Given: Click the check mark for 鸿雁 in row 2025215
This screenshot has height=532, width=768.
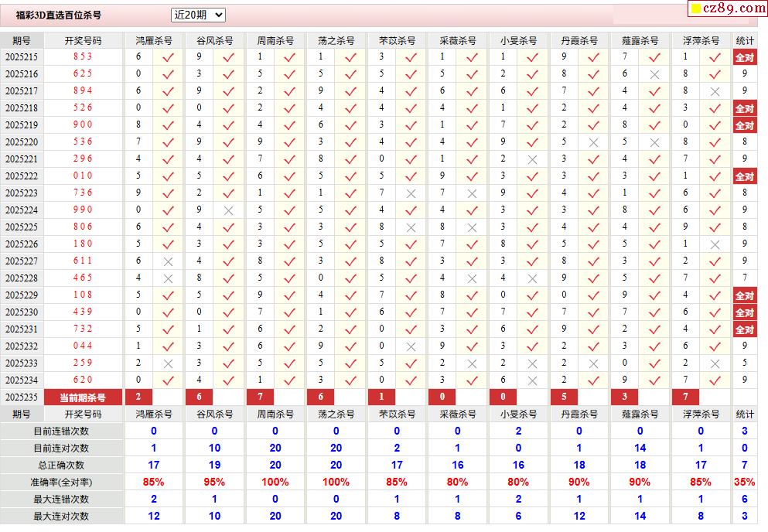Looking at the screenshot, I should (168, 57).
